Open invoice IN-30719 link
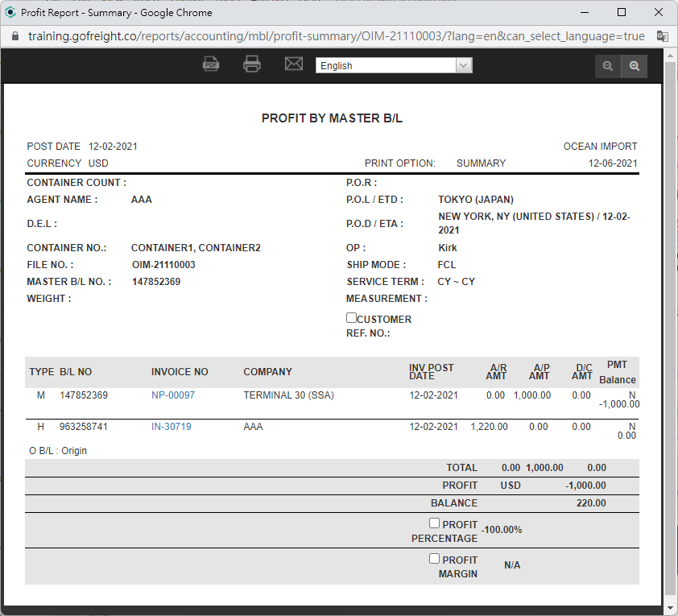678x616 pixels. [172, 427]
